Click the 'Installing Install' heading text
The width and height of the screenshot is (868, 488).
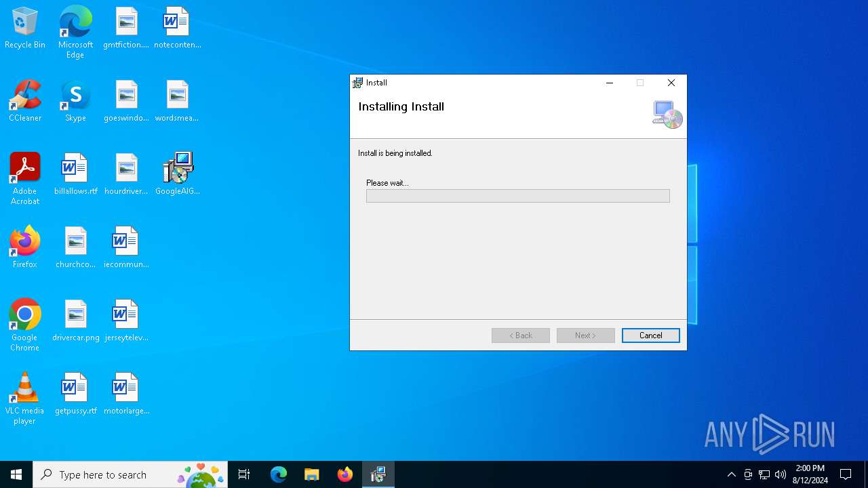click(401, 106)
